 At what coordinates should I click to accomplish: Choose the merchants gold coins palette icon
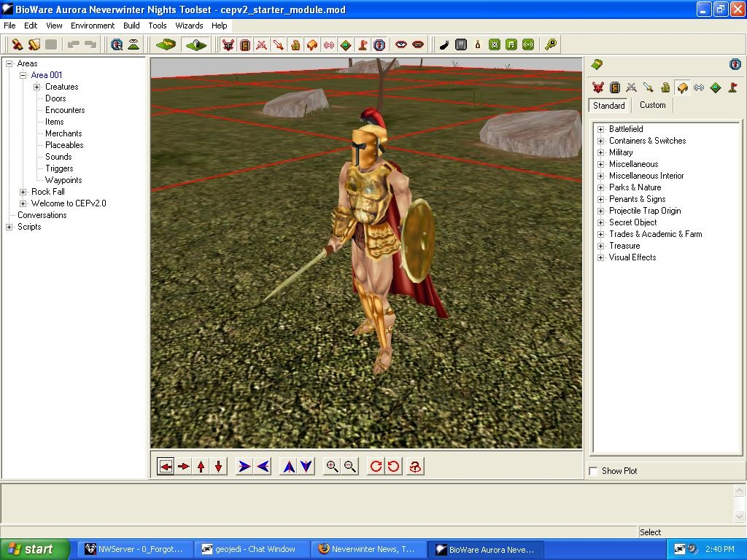(665, 87)
